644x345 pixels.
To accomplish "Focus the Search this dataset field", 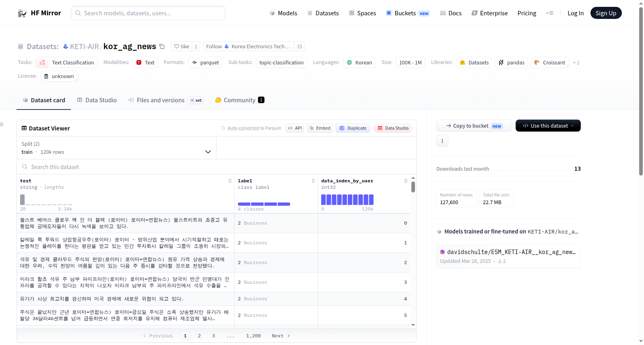I will pyautogui.click(x=217, y=167).
